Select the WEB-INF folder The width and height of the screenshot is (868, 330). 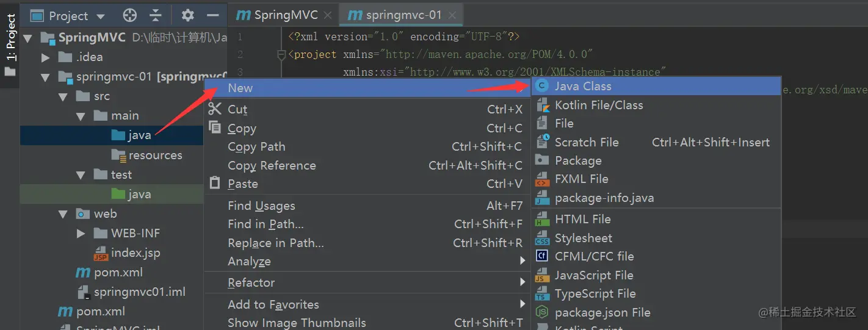(112, 233)
